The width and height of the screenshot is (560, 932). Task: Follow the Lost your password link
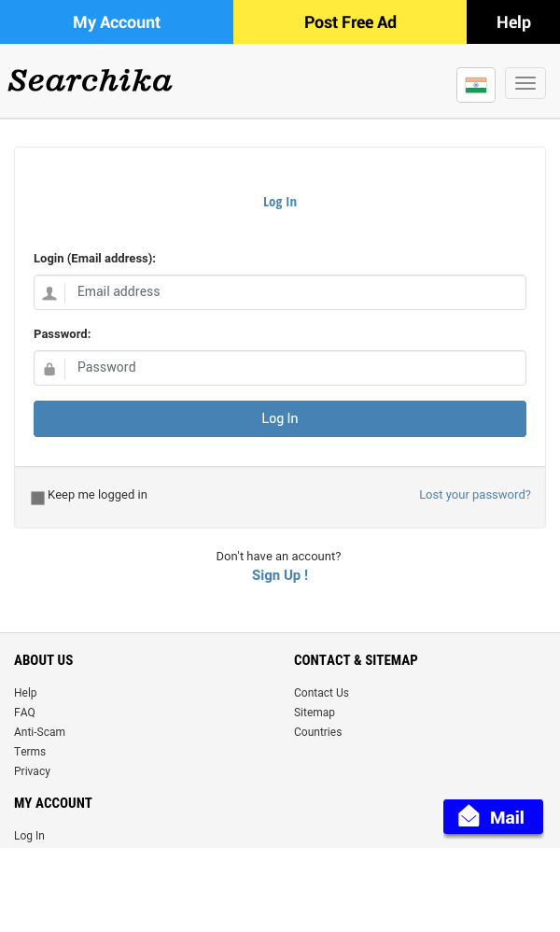(475, 495)
